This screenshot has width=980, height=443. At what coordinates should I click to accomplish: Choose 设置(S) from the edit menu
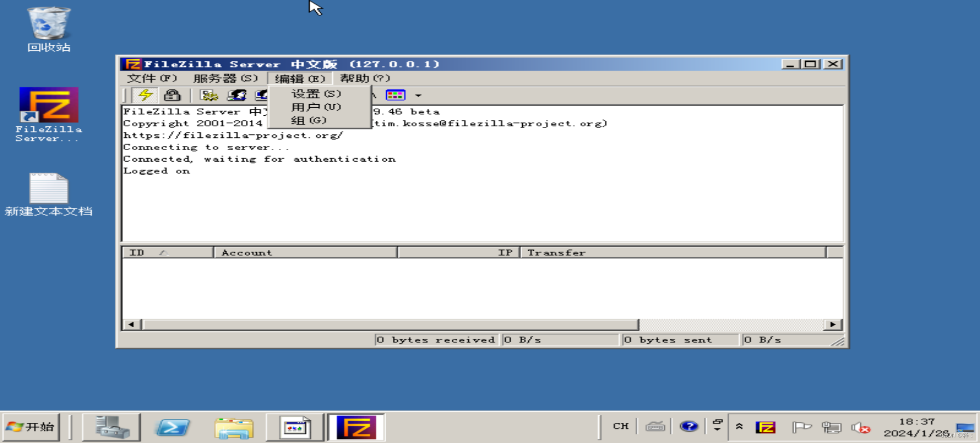(x=316, y=94)
